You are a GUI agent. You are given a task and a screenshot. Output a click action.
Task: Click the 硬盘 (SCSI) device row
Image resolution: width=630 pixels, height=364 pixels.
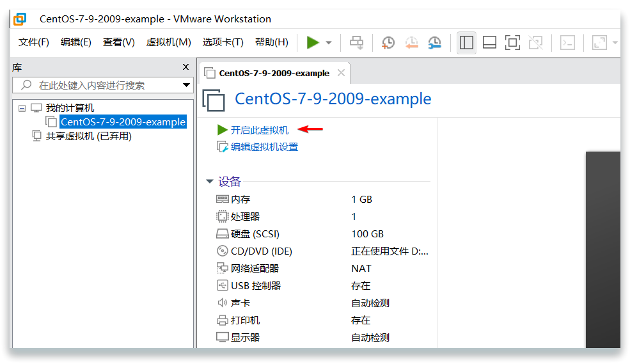(322, 234)
